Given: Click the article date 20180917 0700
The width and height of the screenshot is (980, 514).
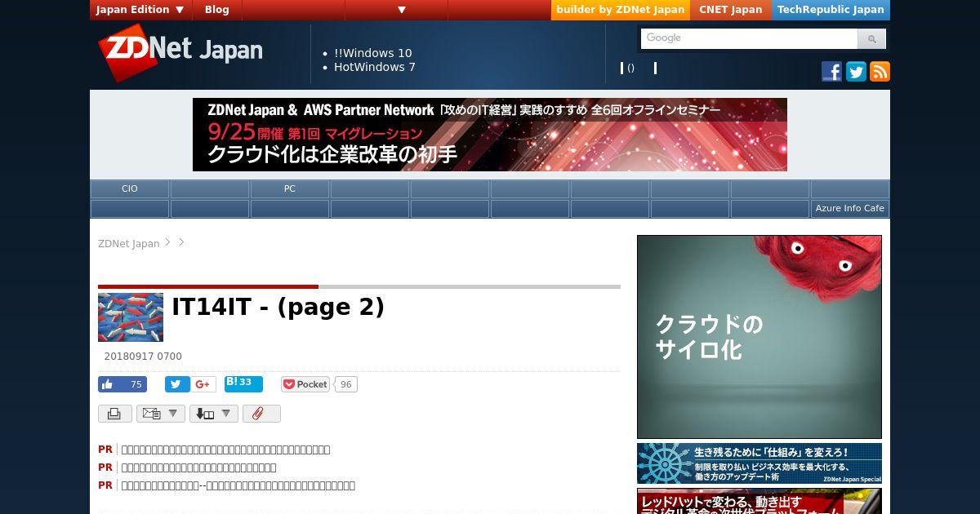Looking at the screenshot, I should (143, 357).
